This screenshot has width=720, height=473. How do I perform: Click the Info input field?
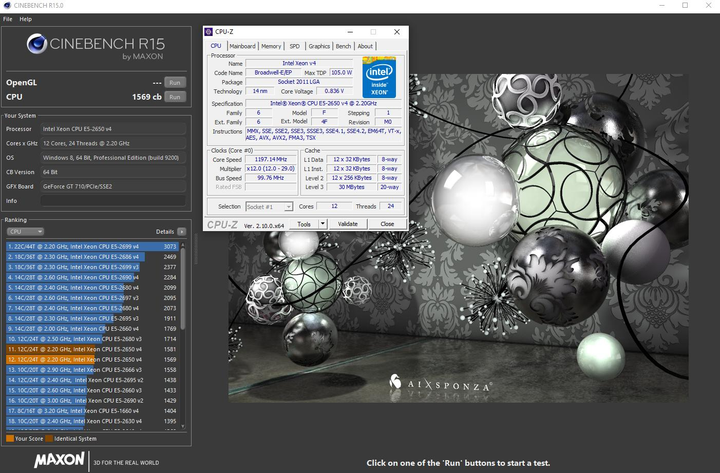tap(113, 201)
